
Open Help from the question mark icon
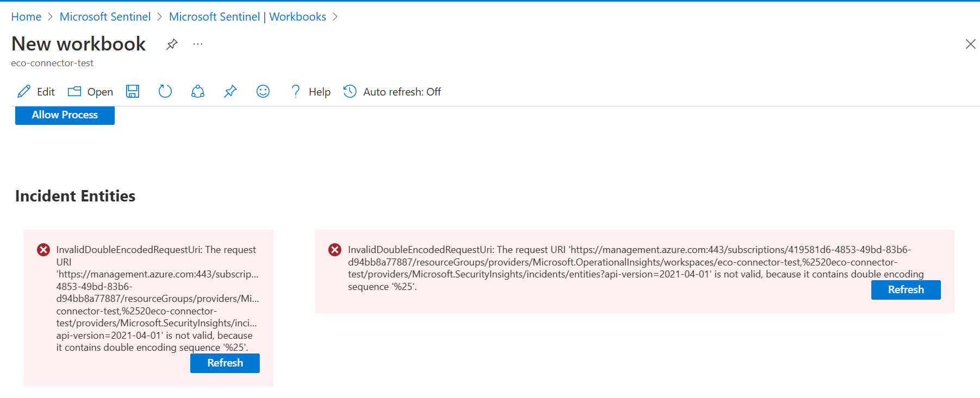(296, 91)
